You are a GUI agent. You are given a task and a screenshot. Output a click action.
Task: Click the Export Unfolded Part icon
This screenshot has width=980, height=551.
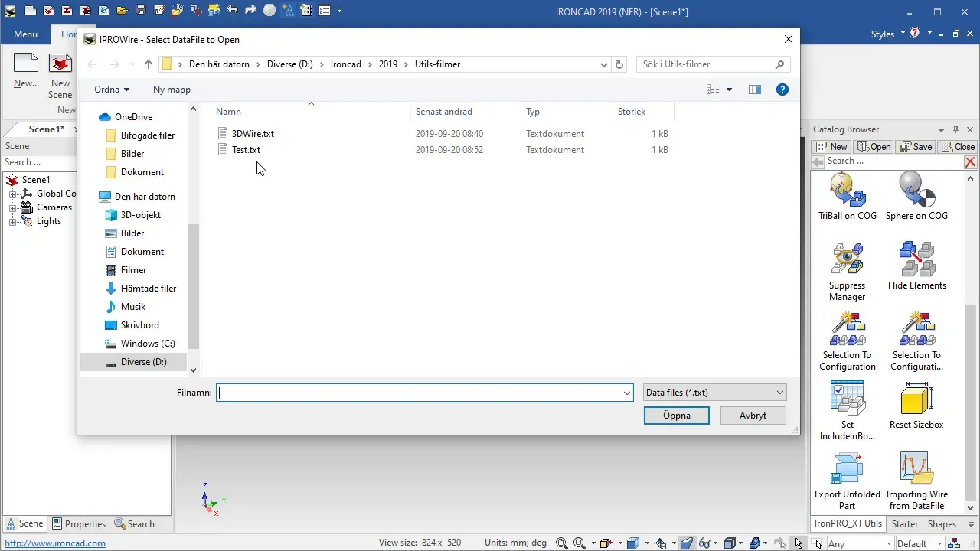pos(847,468)
